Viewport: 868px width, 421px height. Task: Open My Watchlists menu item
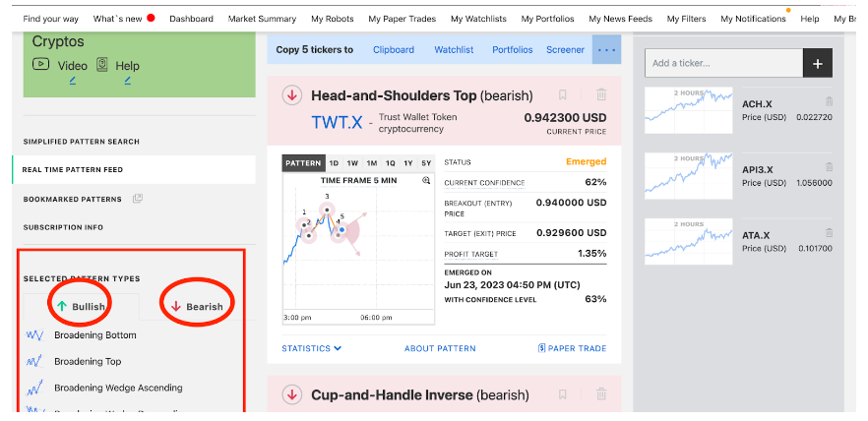tap(478, 19)
